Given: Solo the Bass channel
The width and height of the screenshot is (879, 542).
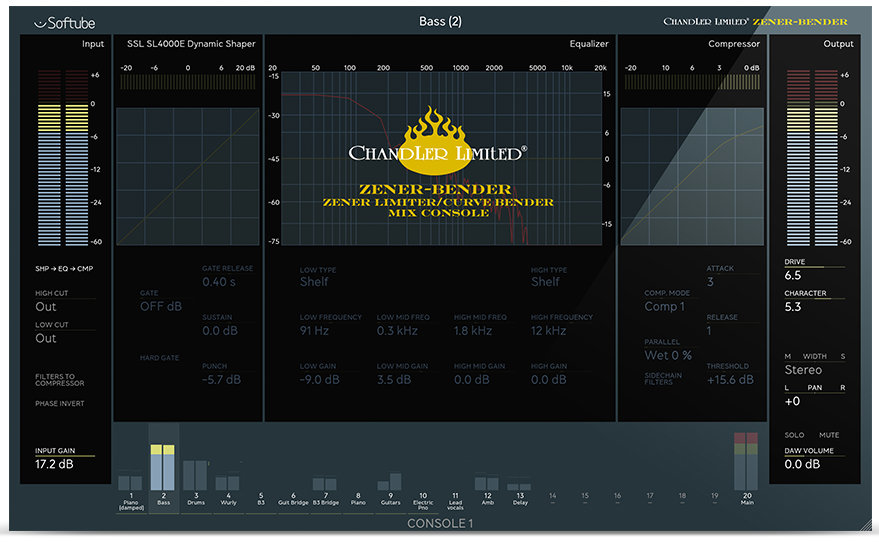Looking at the screenshot, I should coord(794,435).
